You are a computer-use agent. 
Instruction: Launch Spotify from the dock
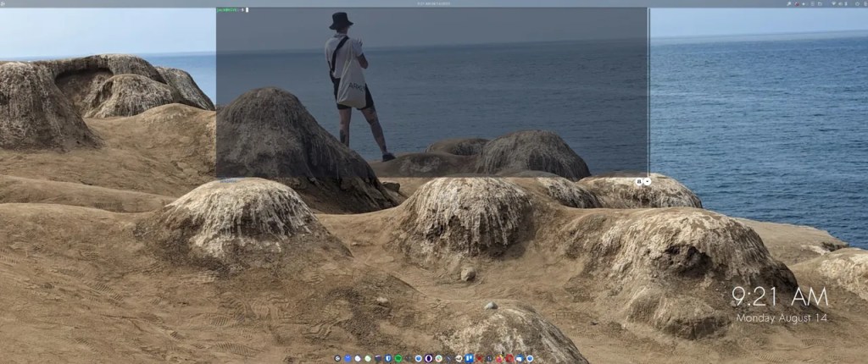(398, 358)
